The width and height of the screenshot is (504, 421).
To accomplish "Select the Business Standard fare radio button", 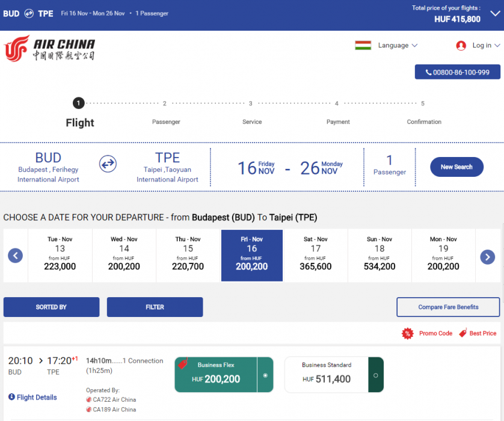I will (x=376, y=375).
